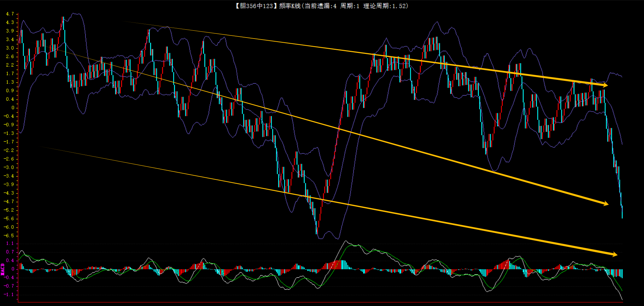This screenshot has width=644, height=306.
Task: Click the -4.7 price axis label
Action: point(9,202)
